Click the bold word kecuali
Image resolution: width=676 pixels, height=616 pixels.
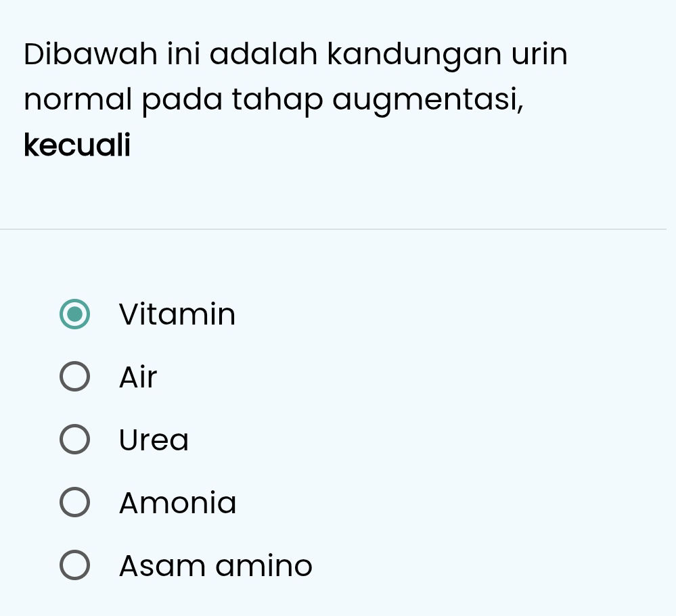pos(76,144)
